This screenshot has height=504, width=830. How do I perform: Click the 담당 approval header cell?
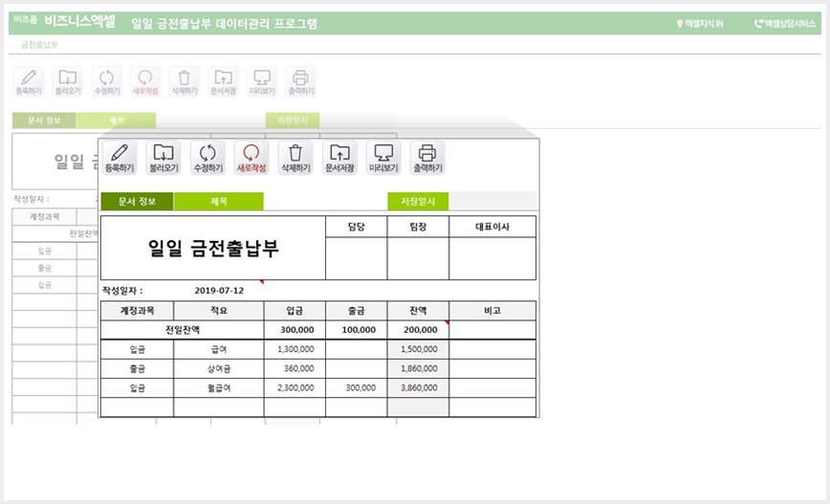(x=357, y=227)
